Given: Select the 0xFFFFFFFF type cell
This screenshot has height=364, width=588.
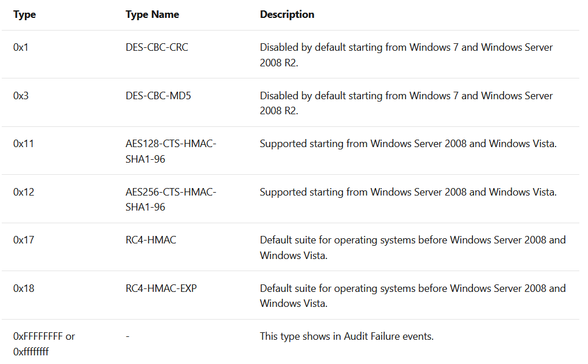Looking at the screenshot, I should [x=44, y=344].
